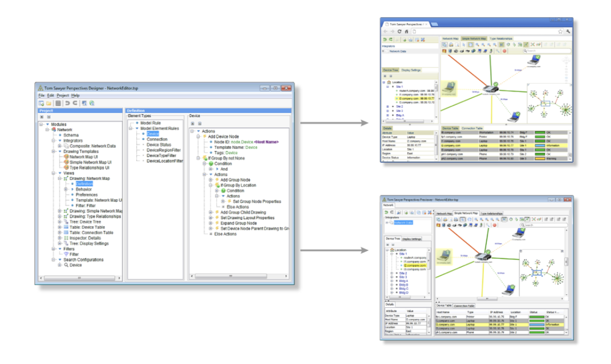Click collapse-all icon in Designer Project panel
This screenshot has width=611, height=364.
coord(49,117)
